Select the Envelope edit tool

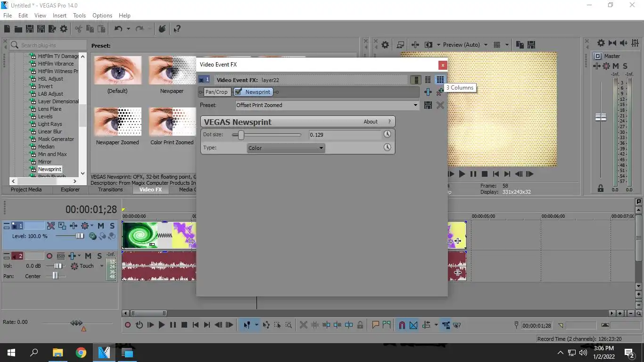pos(266,325)
